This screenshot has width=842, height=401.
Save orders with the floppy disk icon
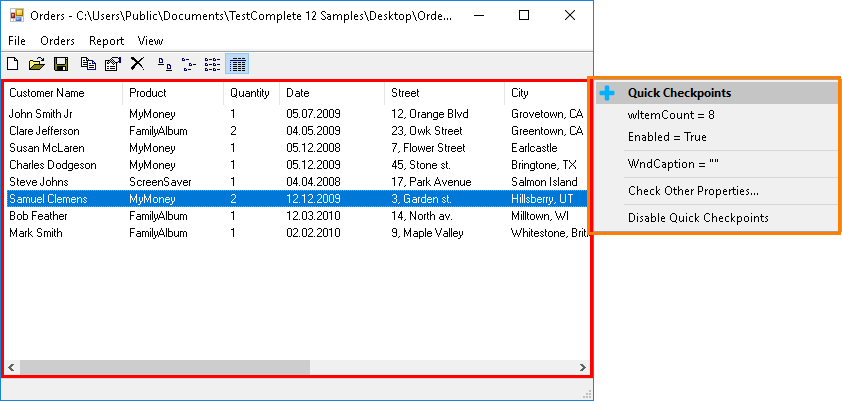pyautogui.click(x=61, y=64)
